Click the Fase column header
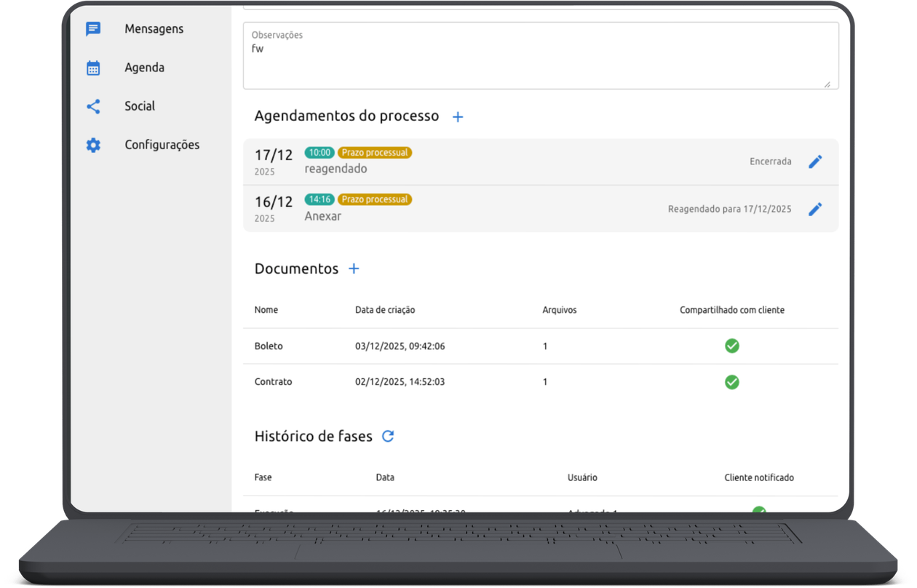Viewport: 917px width, 588px height. coord(263,477)
